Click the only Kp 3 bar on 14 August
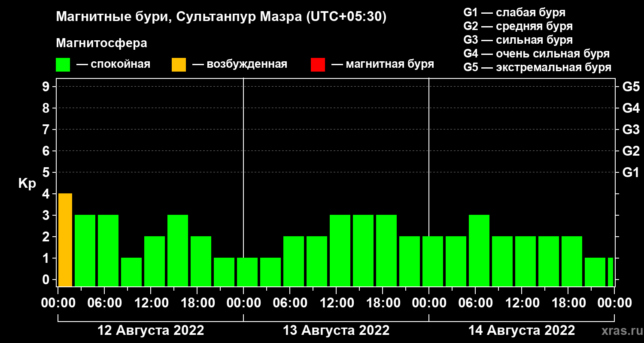Screen dimensions: 644x343 [x=479, y=250]
